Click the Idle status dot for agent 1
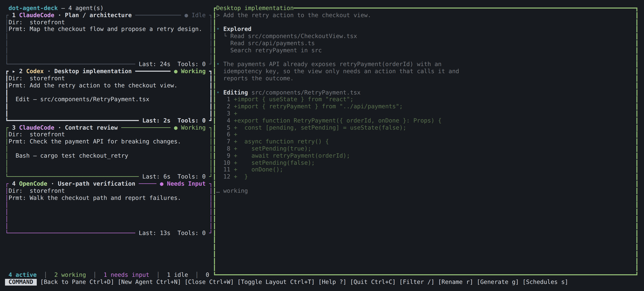Image resolution: width=644 pixels, height=291 pixels. (x=186, y=15)
